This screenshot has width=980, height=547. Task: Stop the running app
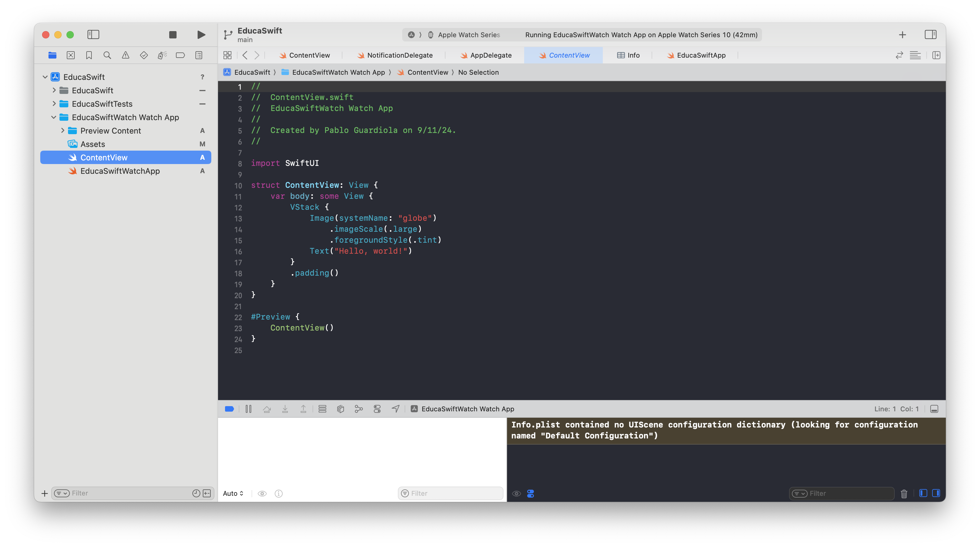173,35
